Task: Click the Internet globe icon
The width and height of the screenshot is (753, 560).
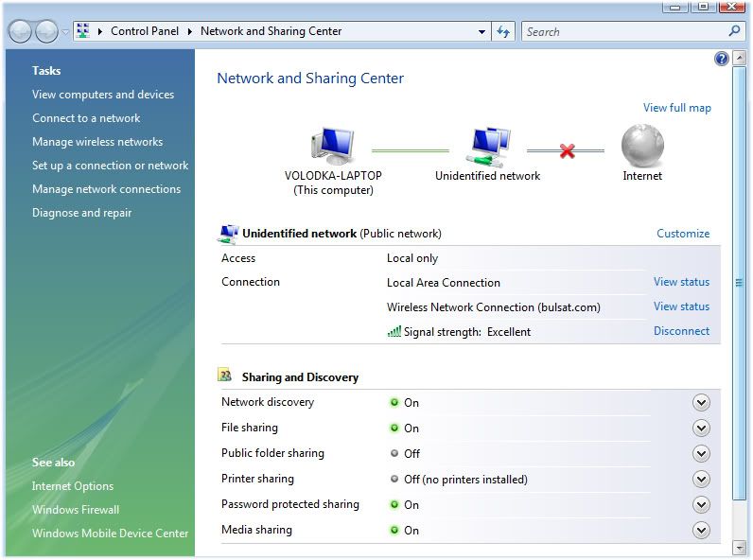Action: (x=642, y=148)
